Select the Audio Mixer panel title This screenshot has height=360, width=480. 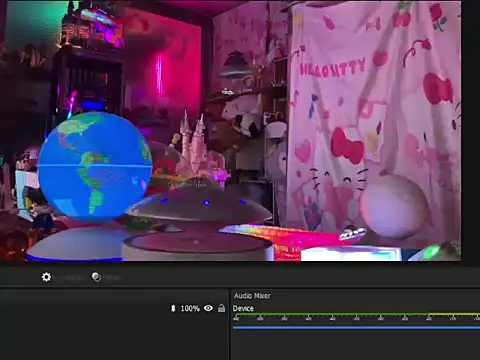tap(252, 296)
